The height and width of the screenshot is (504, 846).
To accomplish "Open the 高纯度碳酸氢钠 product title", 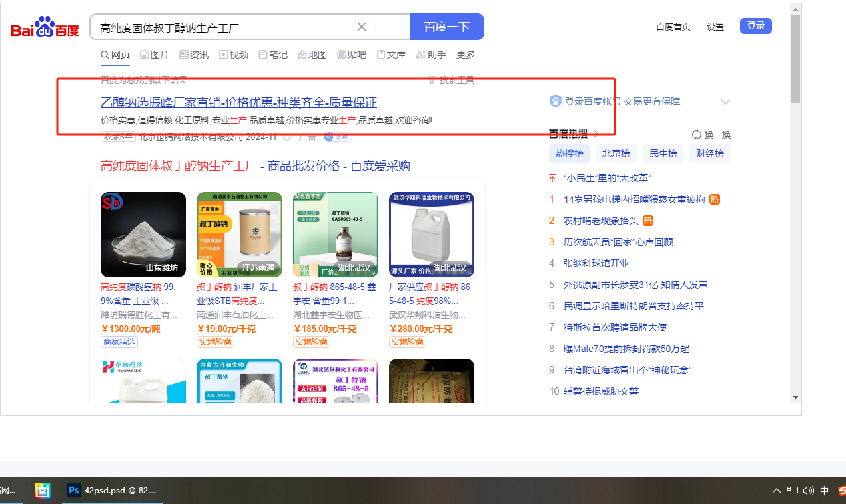I will (139, 293).
